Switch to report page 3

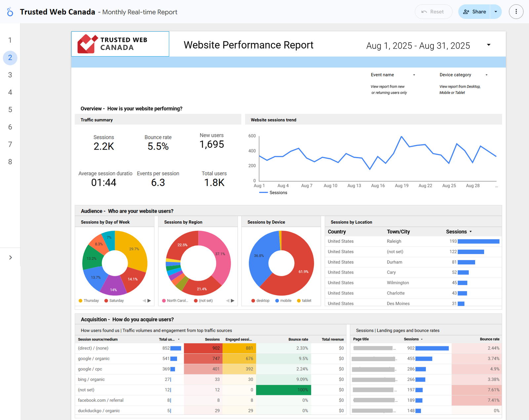point(10,75)
